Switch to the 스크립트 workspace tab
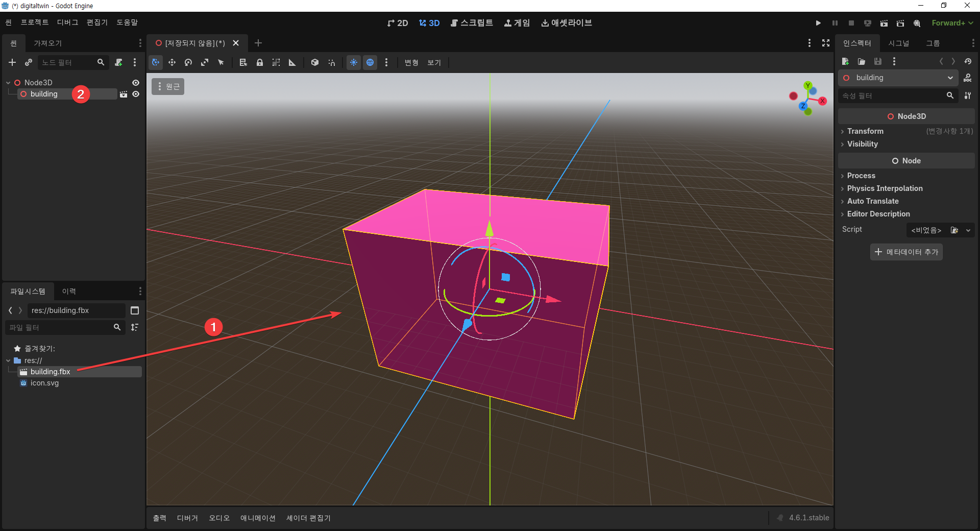Image resolution: width=980 pixels, height=531 pixels. 472,23
